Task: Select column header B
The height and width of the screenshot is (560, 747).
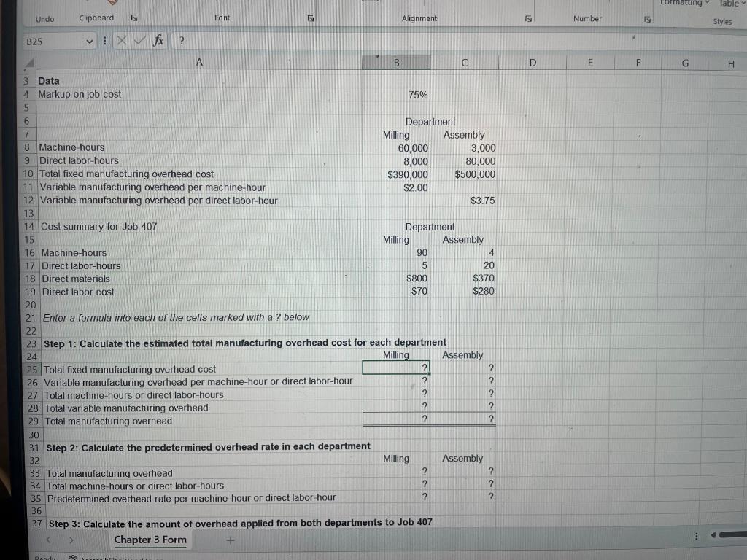Action: point(396,63)
